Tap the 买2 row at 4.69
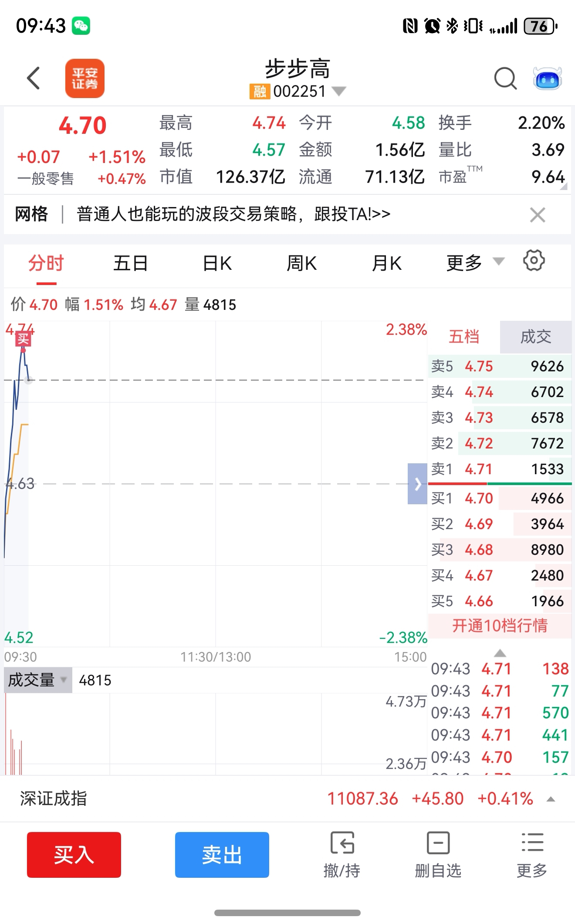The image size is (575, 924). coord(500,524)
